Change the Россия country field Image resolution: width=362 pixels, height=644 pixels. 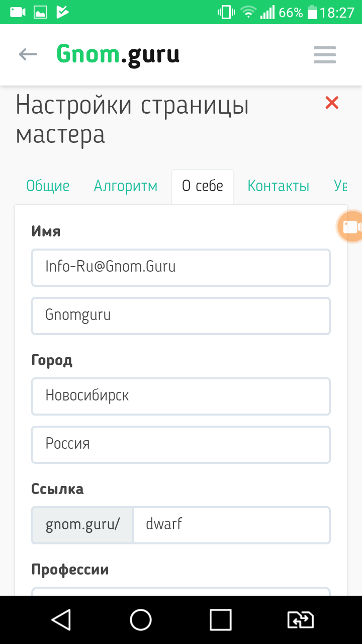pos(181,444)
